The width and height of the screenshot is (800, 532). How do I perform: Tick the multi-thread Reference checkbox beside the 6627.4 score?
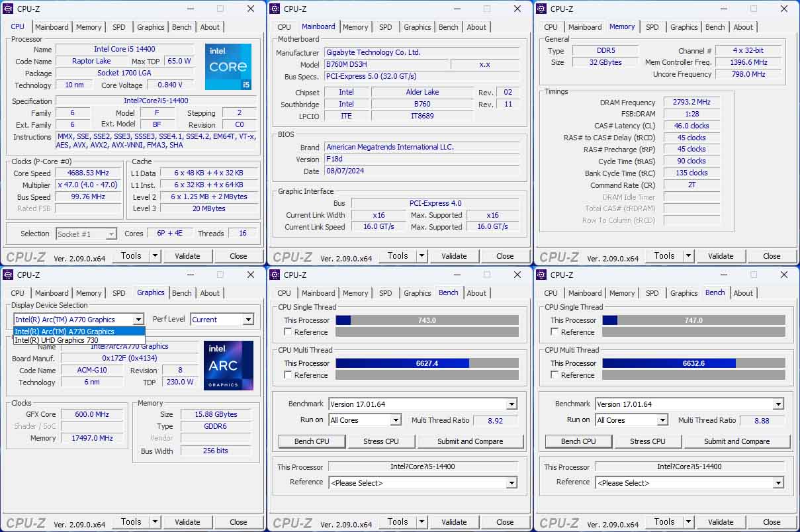pyautogui.click(x=288, y=375)
